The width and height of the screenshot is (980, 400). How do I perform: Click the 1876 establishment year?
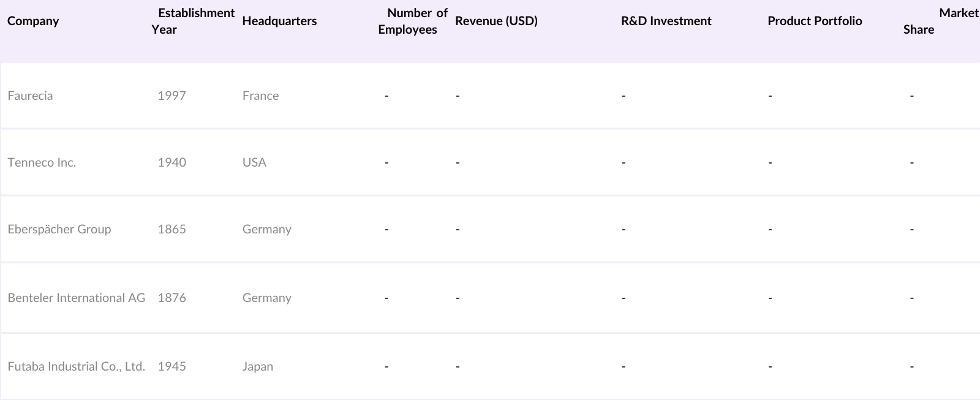[171, 298]
